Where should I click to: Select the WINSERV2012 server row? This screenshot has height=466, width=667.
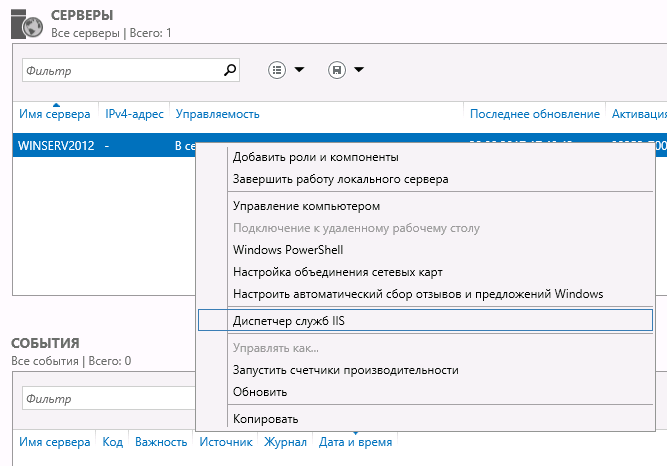[56, 146]
